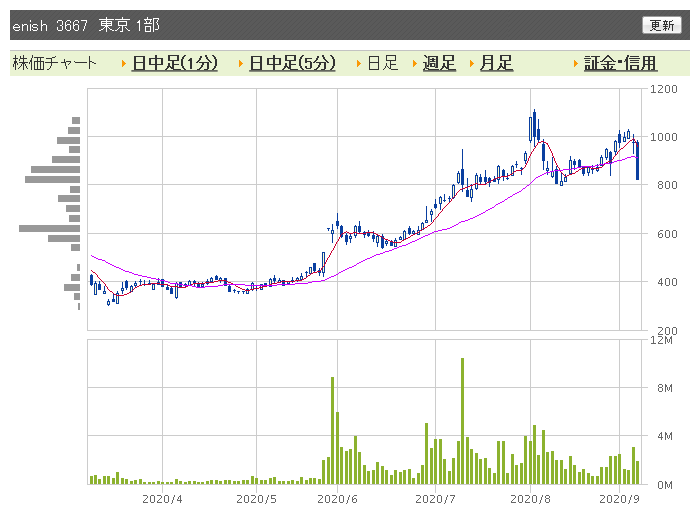Click the last large blue candlestick in September
Image resolution: width=697 pixels, height=524 pixels.
(637, 160)
